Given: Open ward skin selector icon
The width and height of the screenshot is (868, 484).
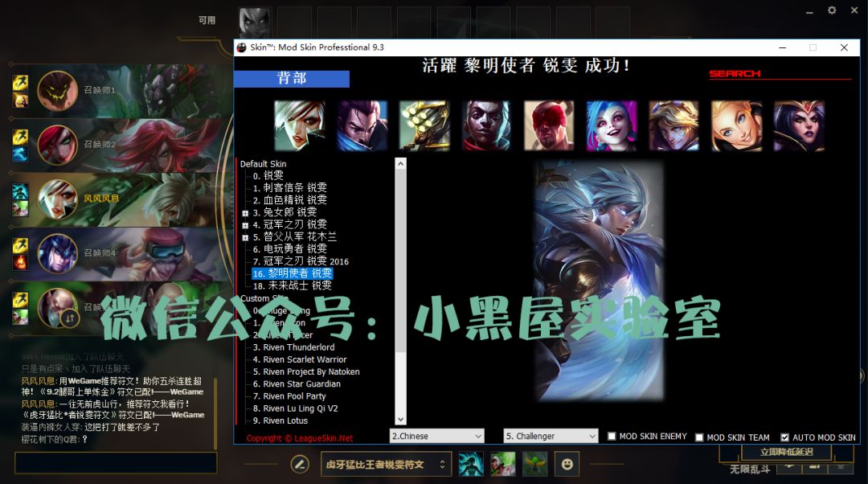Looking at the screenshot, I should point(535,464).
